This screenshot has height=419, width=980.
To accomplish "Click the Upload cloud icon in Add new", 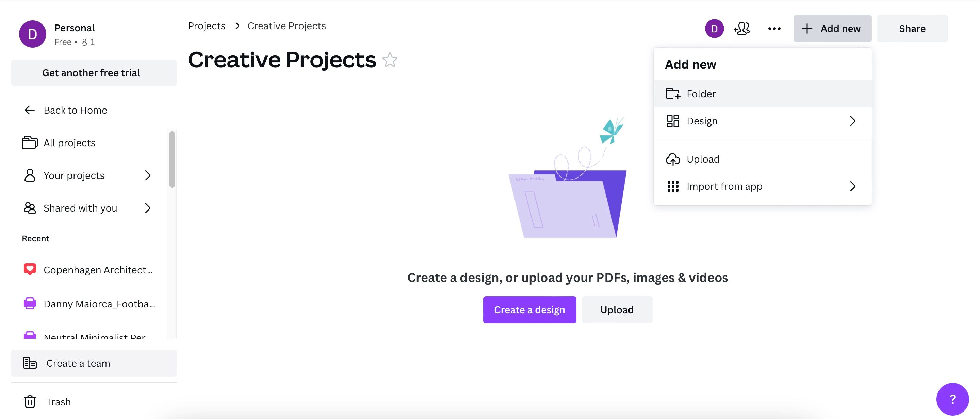I will click(673, 159).
